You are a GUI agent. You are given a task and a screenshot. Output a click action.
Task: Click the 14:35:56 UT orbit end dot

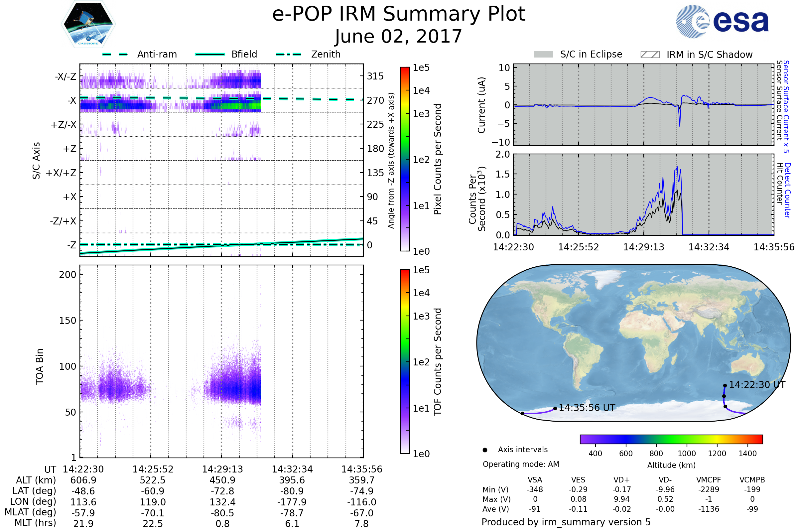555,409
